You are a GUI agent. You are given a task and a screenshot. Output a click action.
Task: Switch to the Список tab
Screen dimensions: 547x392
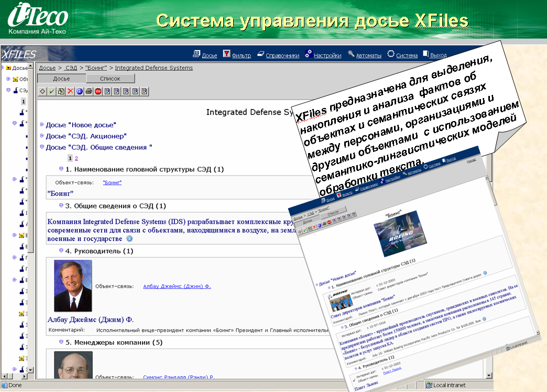[110, 79]
